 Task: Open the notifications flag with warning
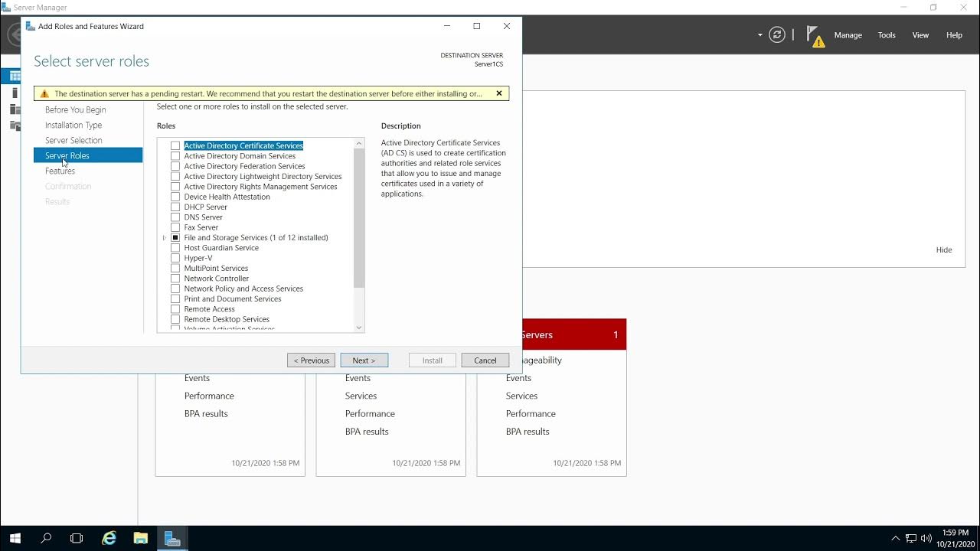point(815,37)
